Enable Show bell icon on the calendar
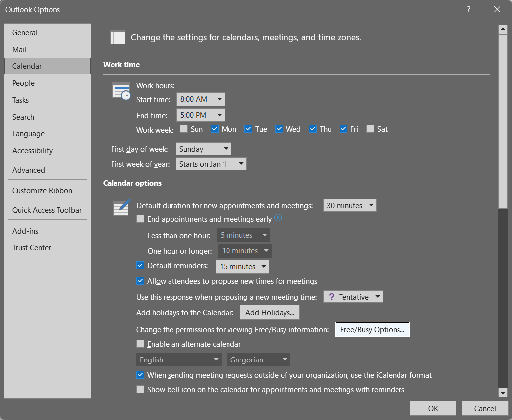This screenshot has height=420, width=512. point(140,389)
